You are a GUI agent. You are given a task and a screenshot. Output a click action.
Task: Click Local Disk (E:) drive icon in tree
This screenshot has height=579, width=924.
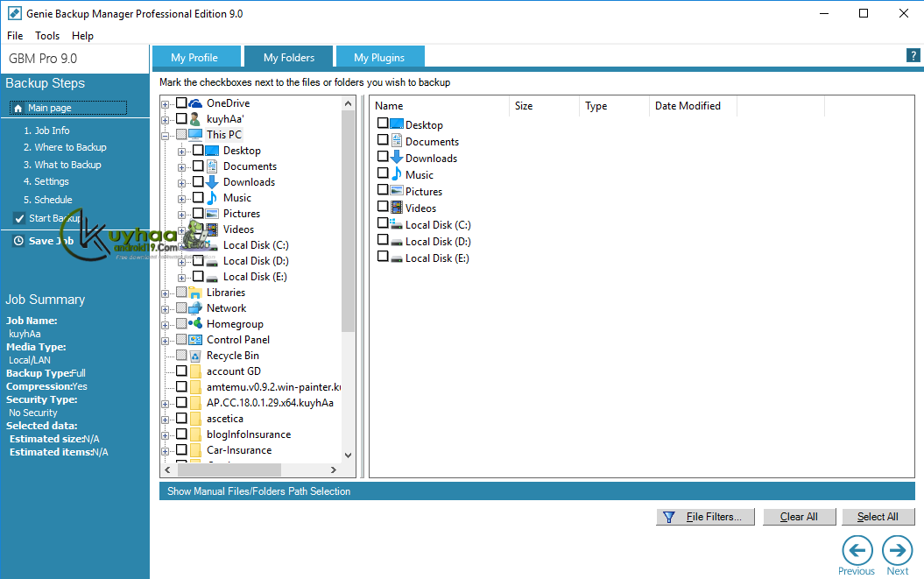click(x=212, y=278)
